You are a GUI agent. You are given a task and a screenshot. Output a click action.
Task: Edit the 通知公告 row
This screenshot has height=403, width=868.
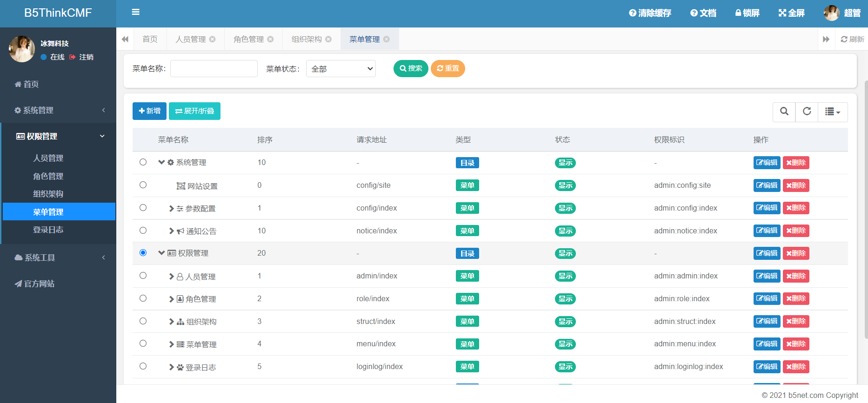pos(767,231)
